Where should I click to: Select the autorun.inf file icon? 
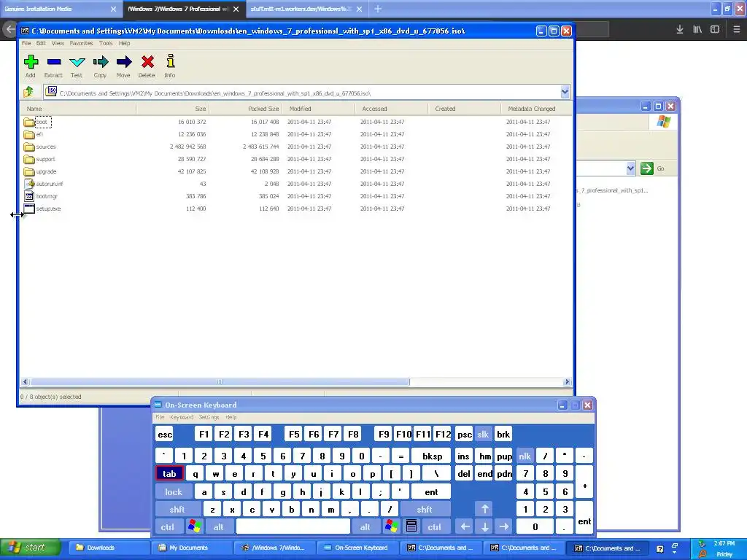[29, 184]
